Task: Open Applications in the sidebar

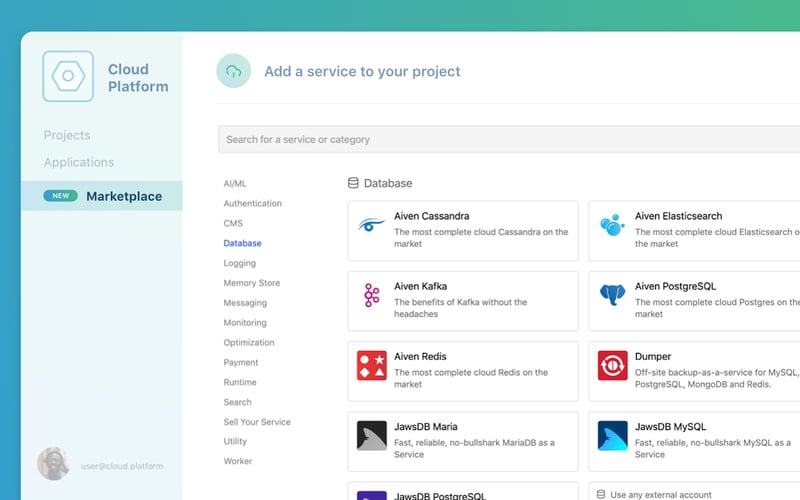Action: 79,162
